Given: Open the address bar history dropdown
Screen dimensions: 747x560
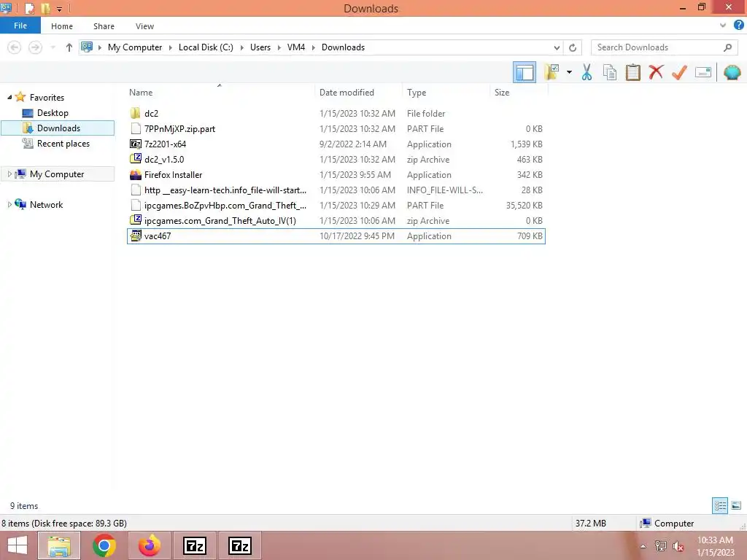Looking at the screenshot, I should click(557, 47).
